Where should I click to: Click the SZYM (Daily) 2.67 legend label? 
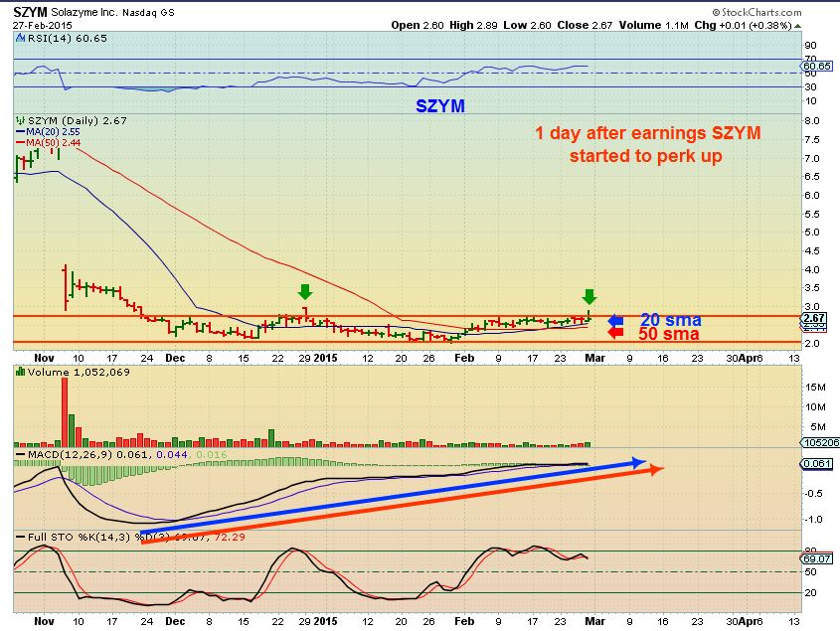point(78,120)
